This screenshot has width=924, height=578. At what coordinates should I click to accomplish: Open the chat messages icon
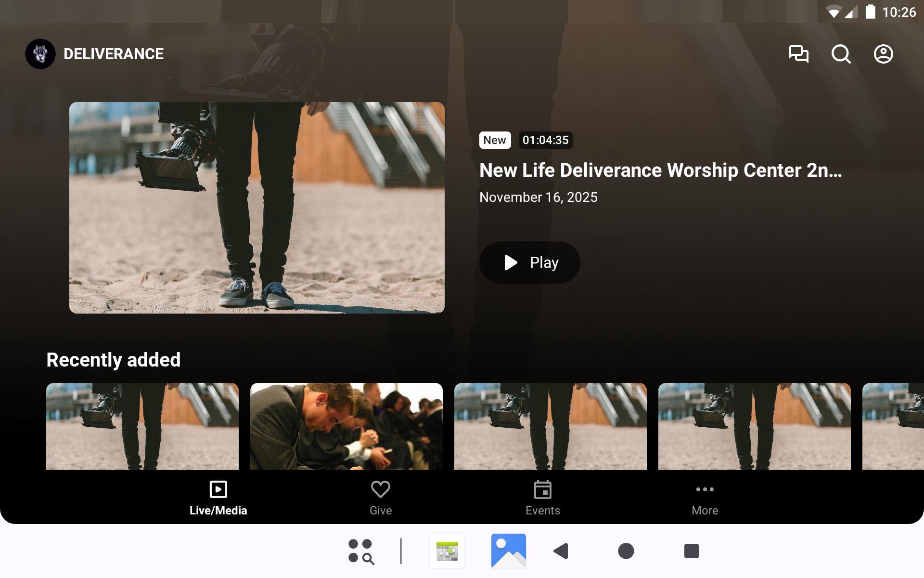tap(798, 54)
